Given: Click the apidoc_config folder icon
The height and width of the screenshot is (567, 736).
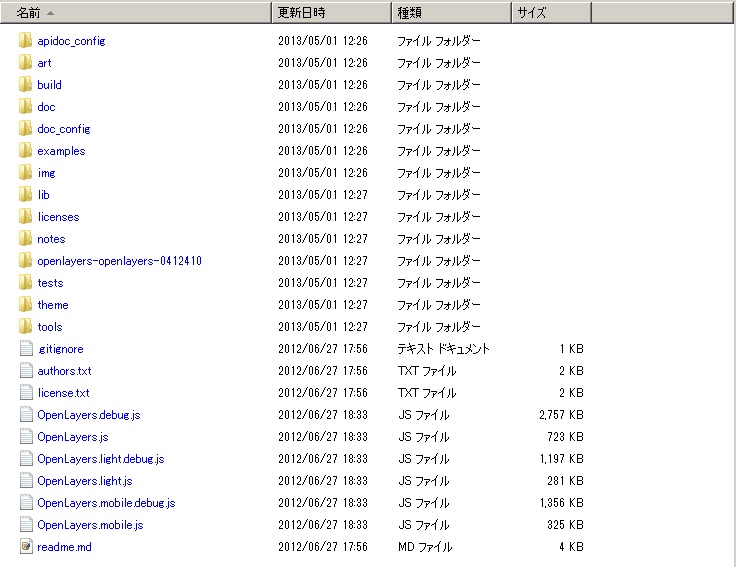Looking at the screenshot, I should [26, 41].
